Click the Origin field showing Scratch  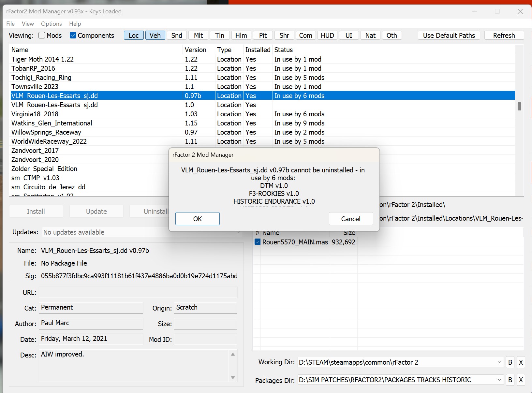click(x=205, y=308)
